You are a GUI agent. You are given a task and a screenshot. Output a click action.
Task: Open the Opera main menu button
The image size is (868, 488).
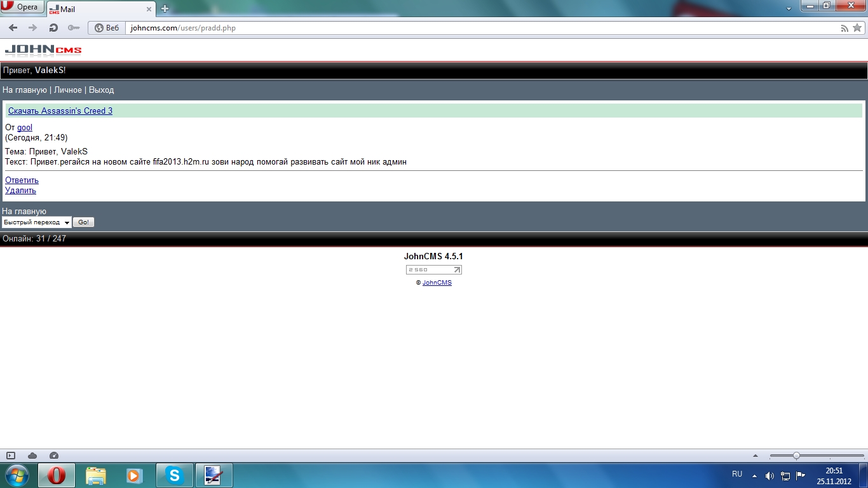[23, 8]
